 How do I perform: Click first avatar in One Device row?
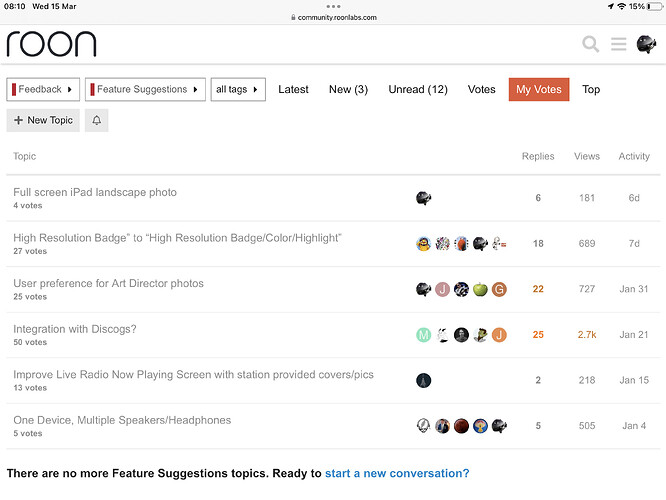[423, 426]
